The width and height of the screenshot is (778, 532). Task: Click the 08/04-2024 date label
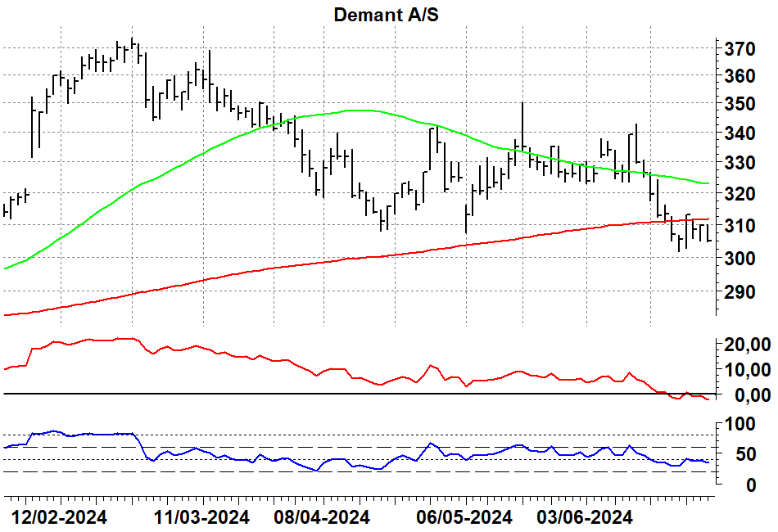(322, 517)
